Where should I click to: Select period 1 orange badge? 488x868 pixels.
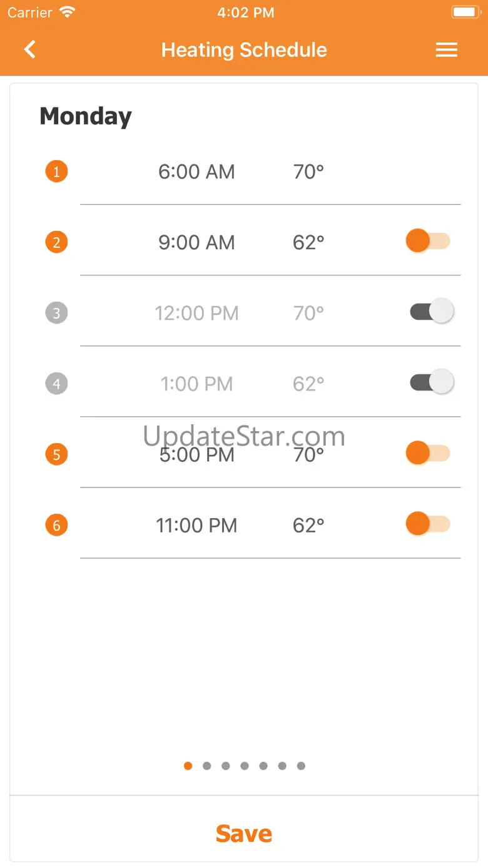tap(56, 171)
